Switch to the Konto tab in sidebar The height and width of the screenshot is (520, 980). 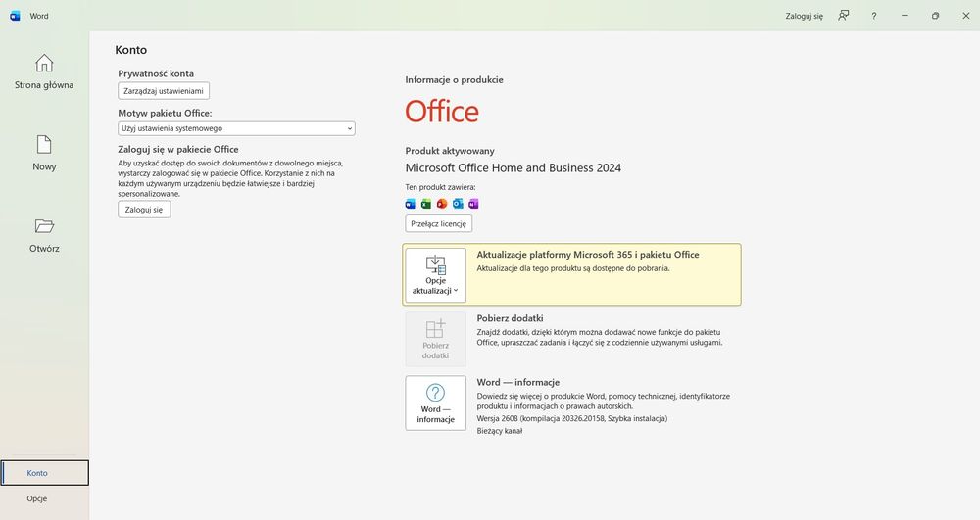tap(44, 473)
